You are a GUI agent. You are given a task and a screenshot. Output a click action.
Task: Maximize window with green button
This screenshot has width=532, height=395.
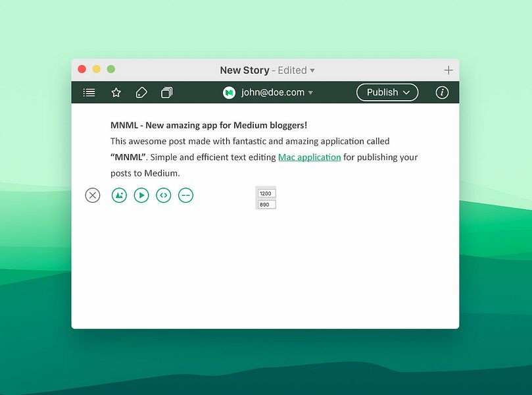click(111, 69)
